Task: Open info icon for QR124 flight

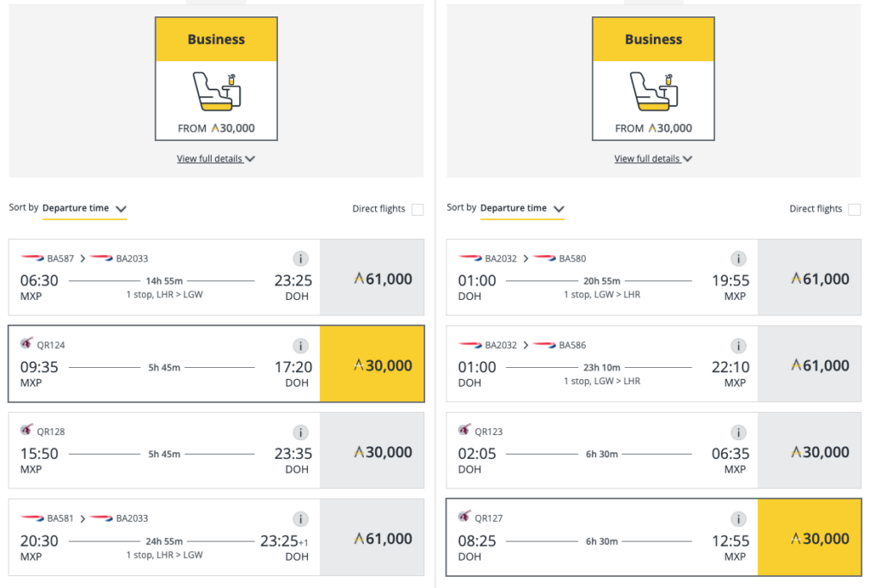Action: (x=300, y=346)
